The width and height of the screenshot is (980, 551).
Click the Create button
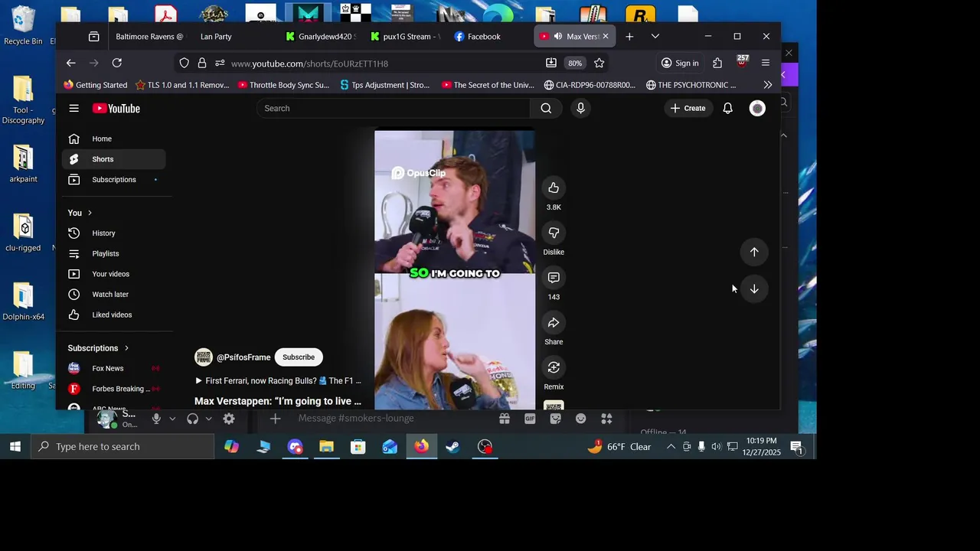click(x=688, y=108)
